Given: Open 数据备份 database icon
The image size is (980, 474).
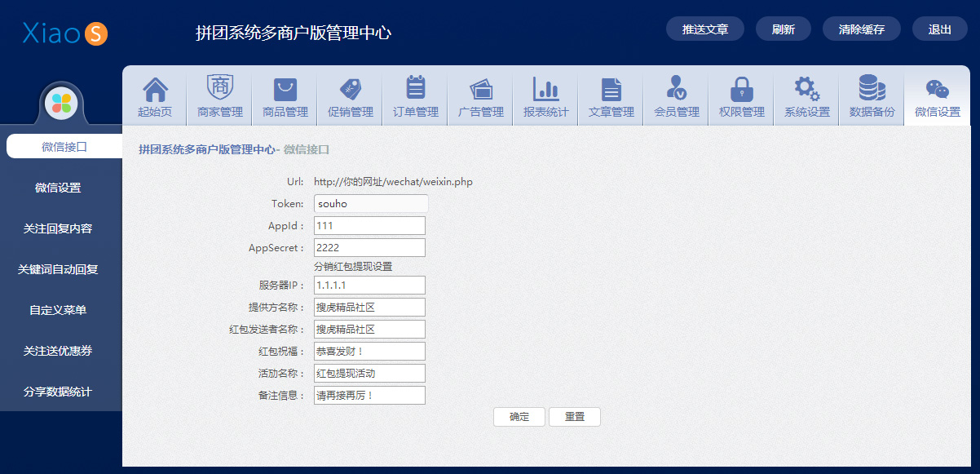Looking at the screenshot, I should click(872, 88).
